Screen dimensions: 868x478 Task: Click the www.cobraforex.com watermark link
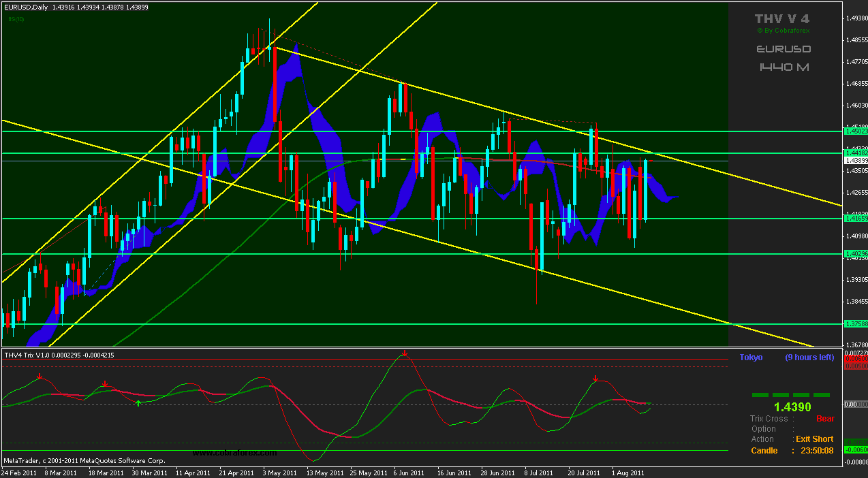pyautogui.click(x=234, y=453)
